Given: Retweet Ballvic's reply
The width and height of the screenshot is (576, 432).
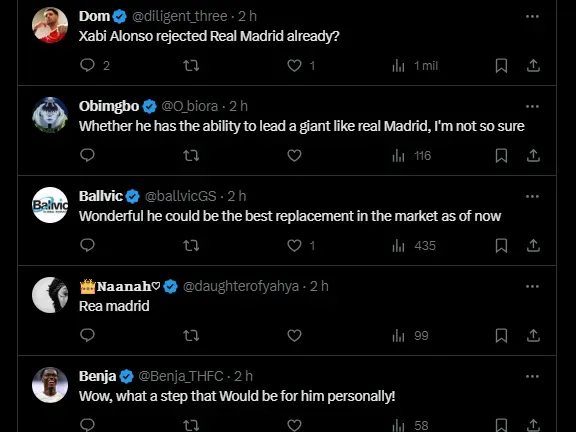Looking at the screenshot, I should (x=191, y=245).
